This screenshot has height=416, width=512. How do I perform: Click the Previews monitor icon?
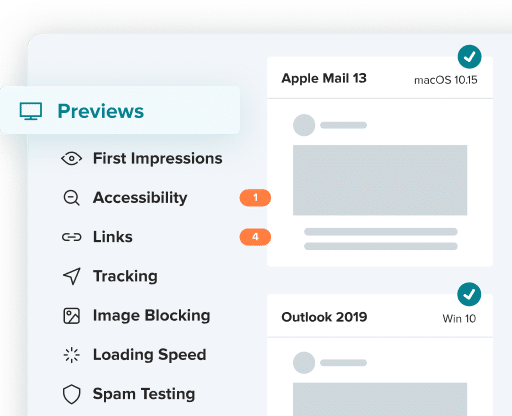[31, 111]
